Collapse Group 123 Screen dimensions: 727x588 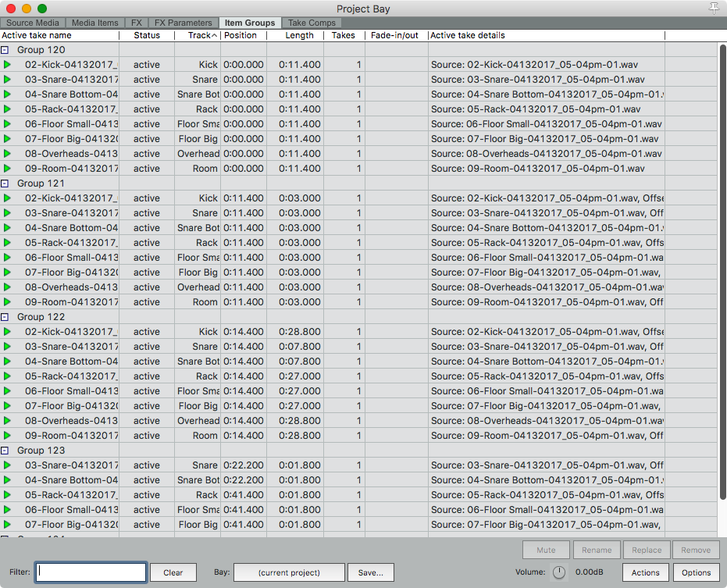(5, 451)
